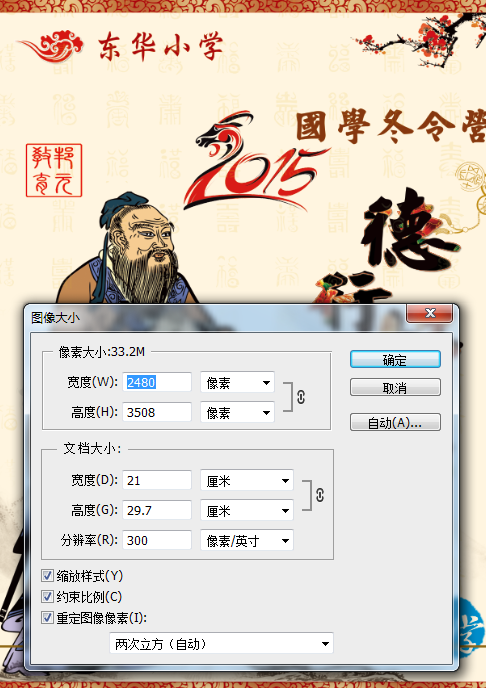Click the pixel dimensions chain link icon
This screenshot has height=688, width=486.
point(301,397)
